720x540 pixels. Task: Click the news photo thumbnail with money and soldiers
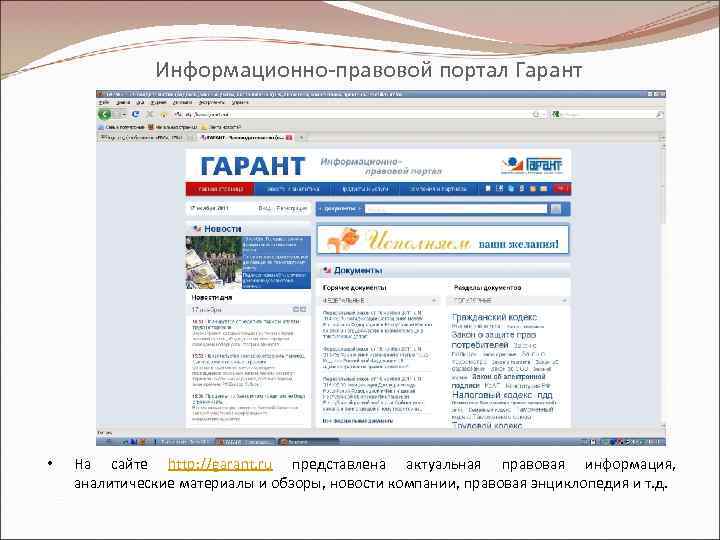pyautogui.click(x=214, y=262)
